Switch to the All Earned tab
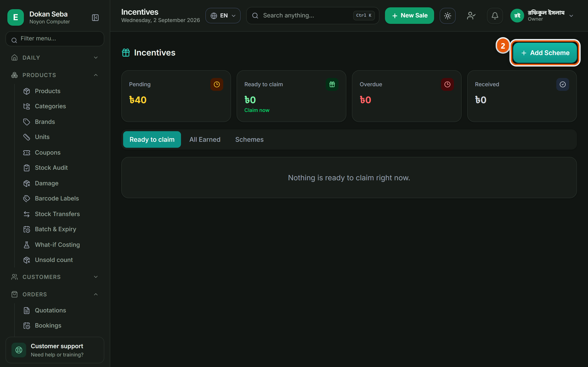This screenshot has width=588, height=367. [x=205, y=139]
